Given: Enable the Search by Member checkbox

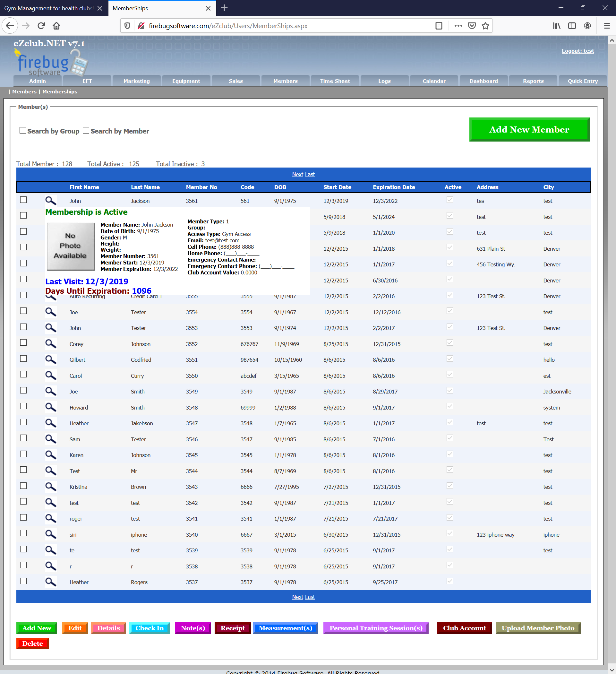Looking at the screenshot, I should (86, 130).
